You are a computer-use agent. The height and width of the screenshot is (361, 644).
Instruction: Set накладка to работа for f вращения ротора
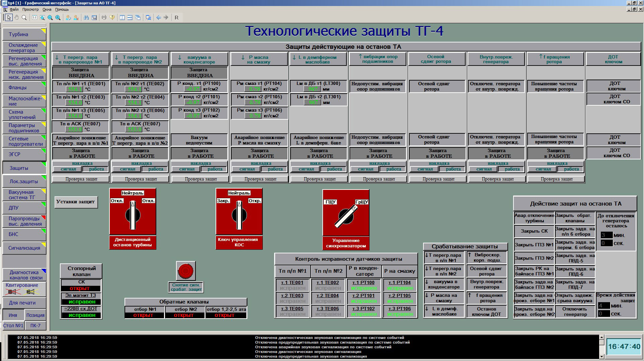click(x=571, y=169)
